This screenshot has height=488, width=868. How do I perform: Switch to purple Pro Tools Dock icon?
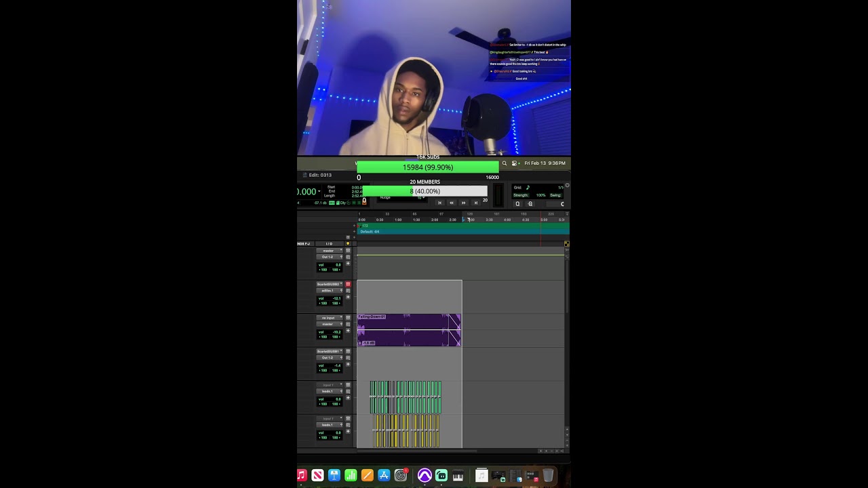(x=425, y=476)
